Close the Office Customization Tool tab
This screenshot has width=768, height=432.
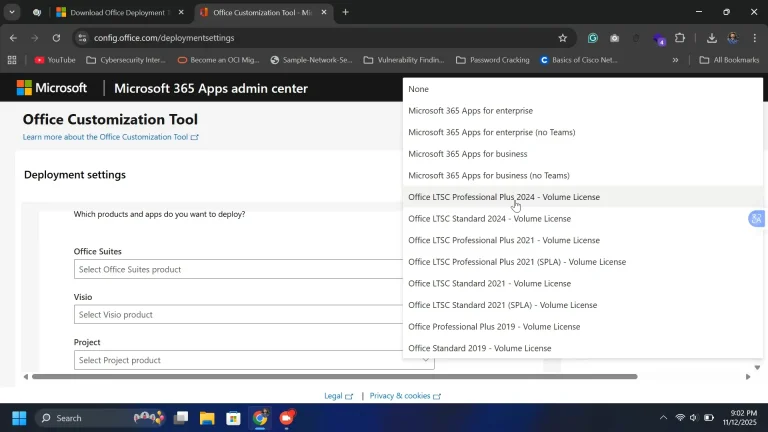click(x=324, y=12)
